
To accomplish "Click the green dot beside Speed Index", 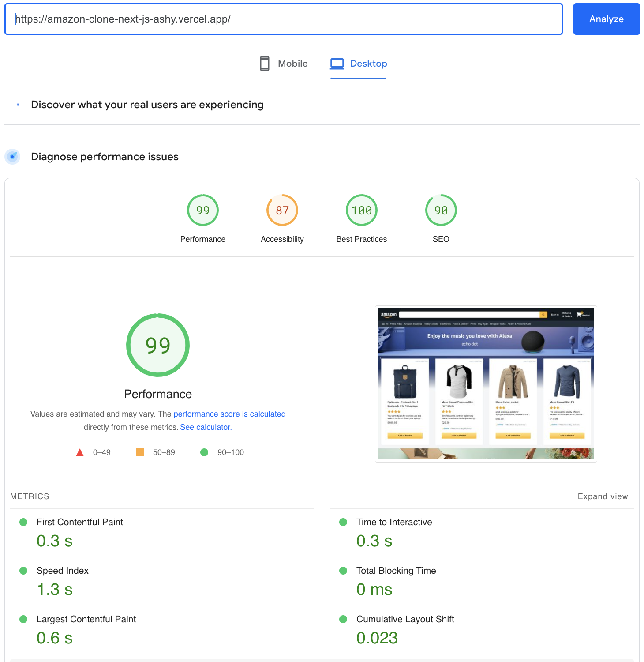I will (x=24, y=571).
